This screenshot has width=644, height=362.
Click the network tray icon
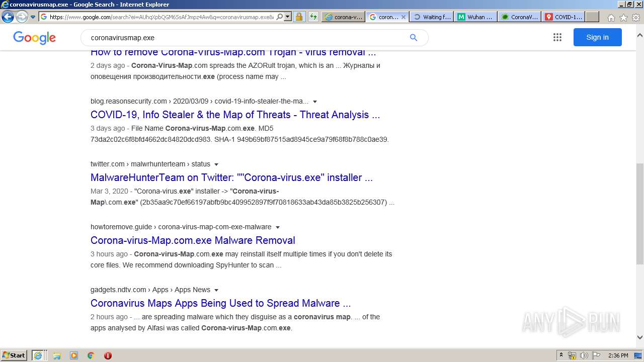[572, 355]
